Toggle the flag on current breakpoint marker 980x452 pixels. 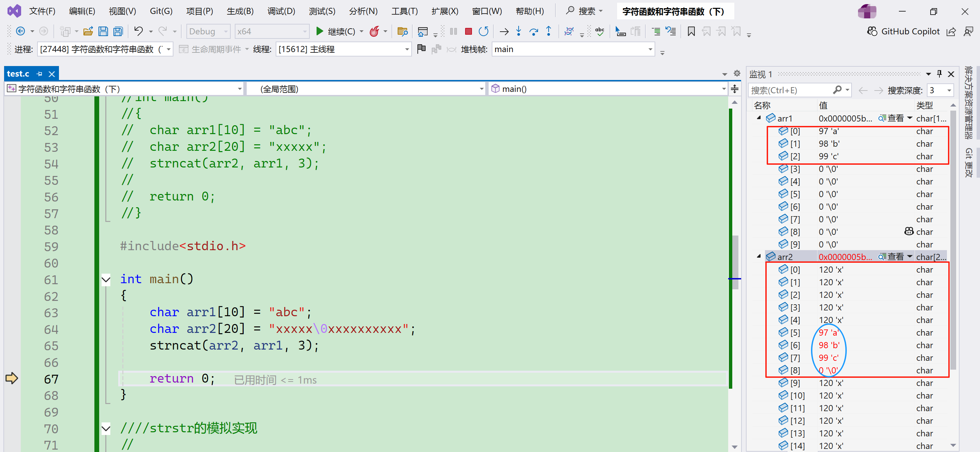click(x=421, y=49)
